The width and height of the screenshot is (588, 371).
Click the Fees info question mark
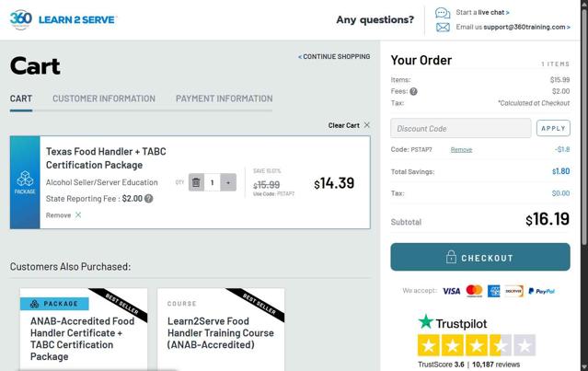413,91
